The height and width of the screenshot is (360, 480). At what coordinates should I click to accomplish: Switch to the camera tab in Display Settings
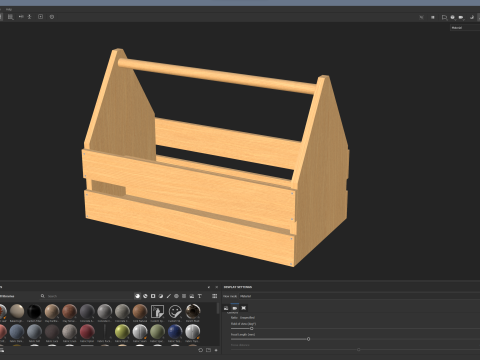click(x=235, y=308)
